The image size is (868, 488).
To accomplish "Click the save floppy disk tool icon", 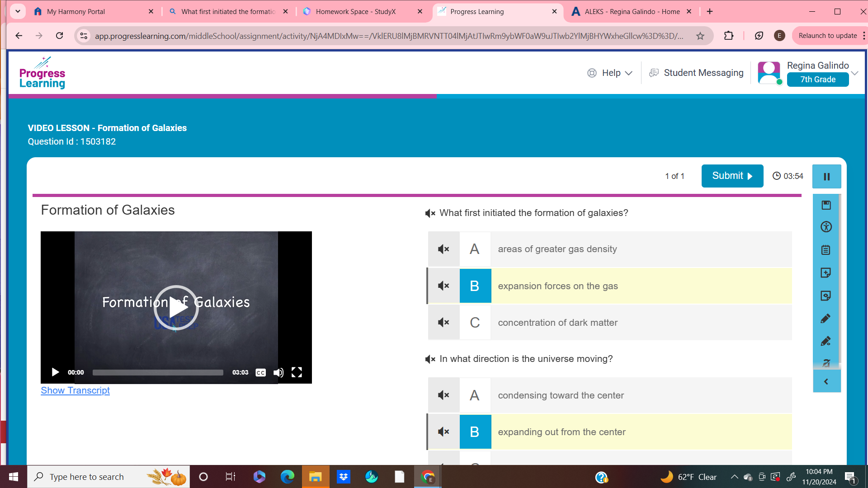I will coord(826,205).
